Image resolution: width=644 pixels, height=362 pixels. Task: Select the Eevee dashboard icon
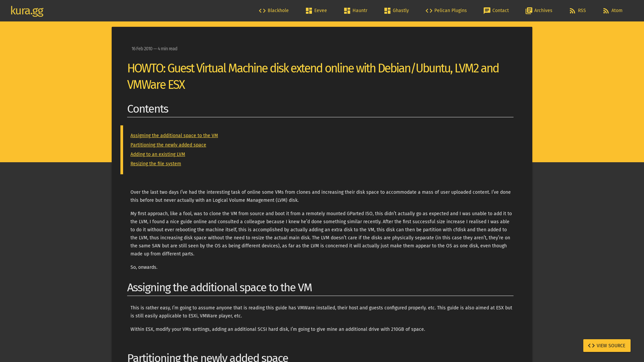pos(309,10)
